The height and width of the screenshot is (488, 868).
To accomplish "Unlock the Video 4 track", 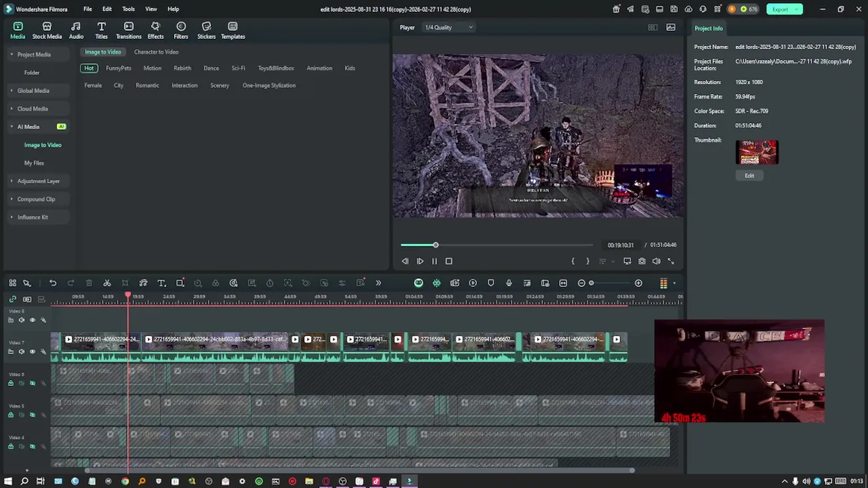I will [x=10, y=447].
